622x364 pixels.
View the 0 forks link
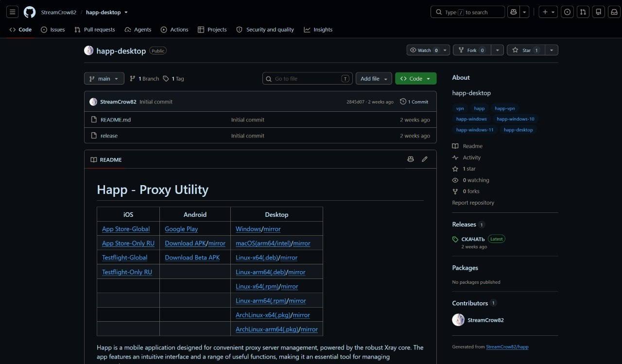pos(471,191)
